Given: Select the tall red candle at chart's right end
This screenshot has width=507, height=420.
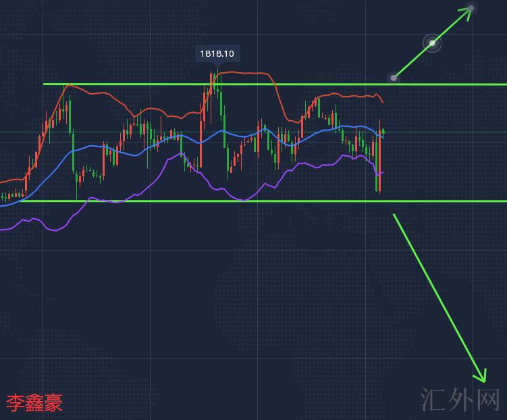Looking at the screenshot, I should pyautogui.click(x=379, y=162).
